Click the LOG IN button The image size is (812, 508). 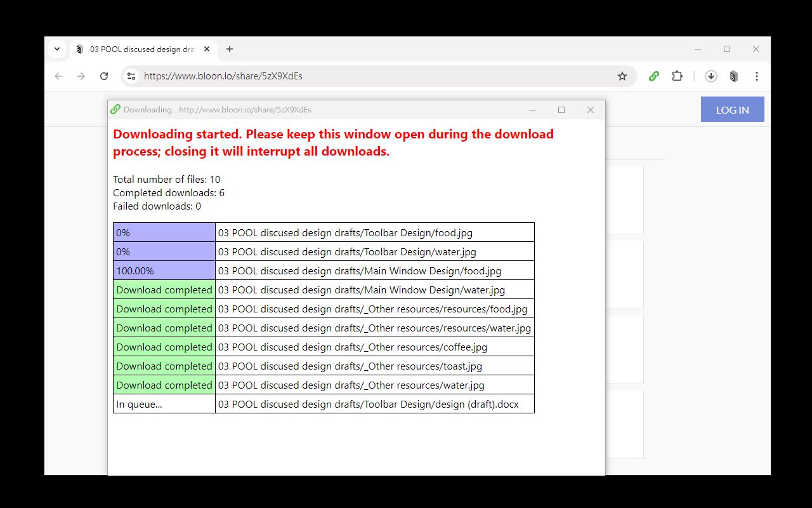click(732, 109)
